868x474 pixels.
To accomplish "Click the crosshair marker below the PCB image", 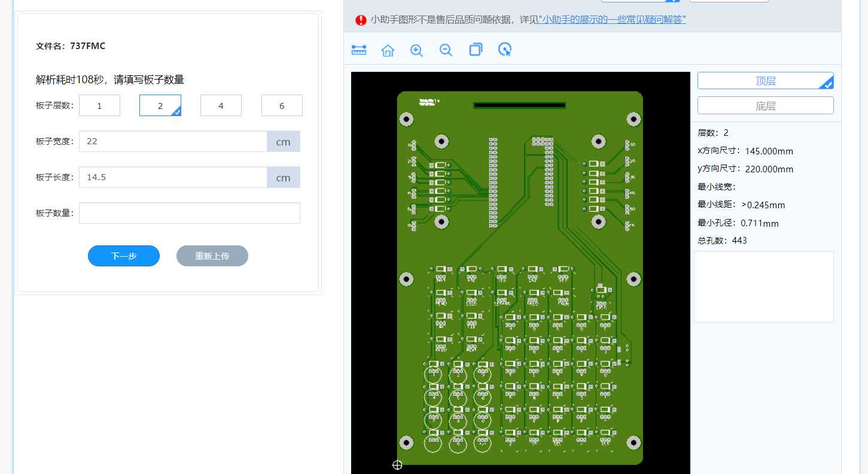I will point(397,465).
